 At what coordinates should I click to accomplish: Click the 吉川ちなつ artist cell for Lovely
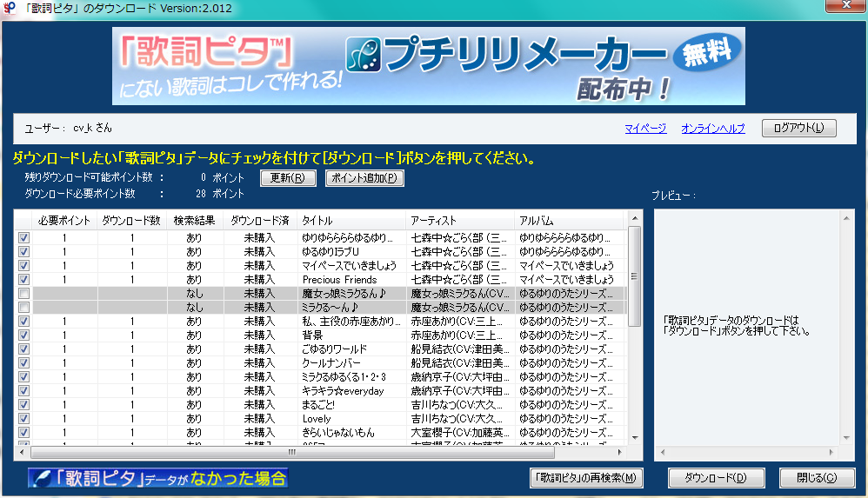tap(459, 419)
